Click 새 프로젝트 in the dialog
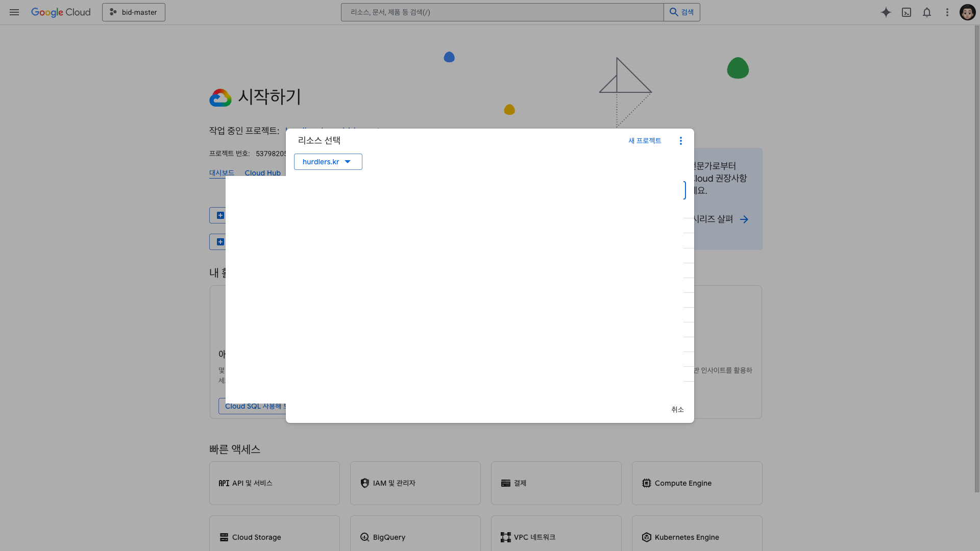This screenshot has height=551, width=980. pos(645,141)
